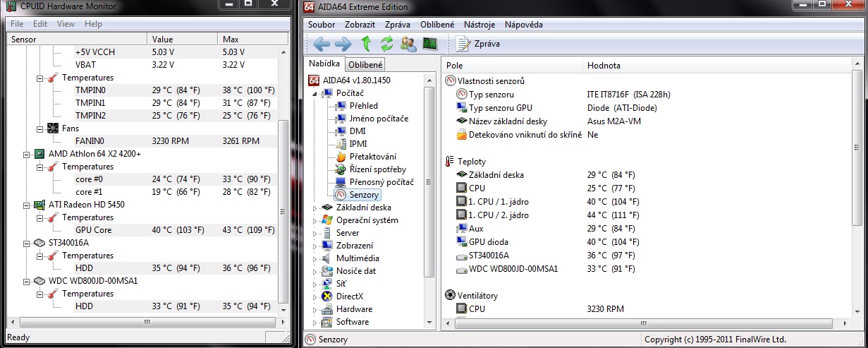Click the green refresh toolbar icon
Image resolution: width=868 pixels, height=348 pixels.
(x=386, y=44)
